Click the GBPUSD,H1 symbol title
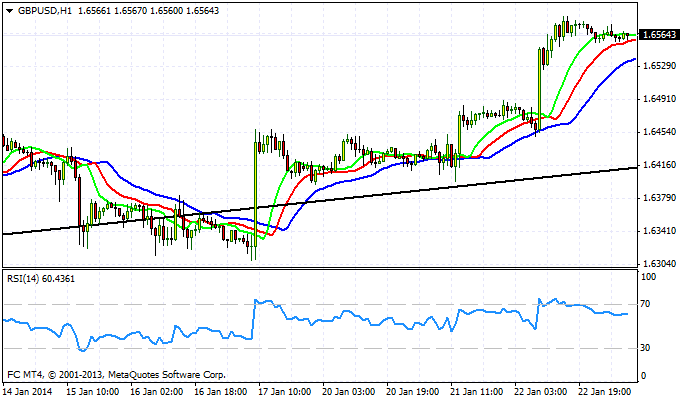Image resolution: width=680 pixels, height=400 pixels. click(45, 11)
